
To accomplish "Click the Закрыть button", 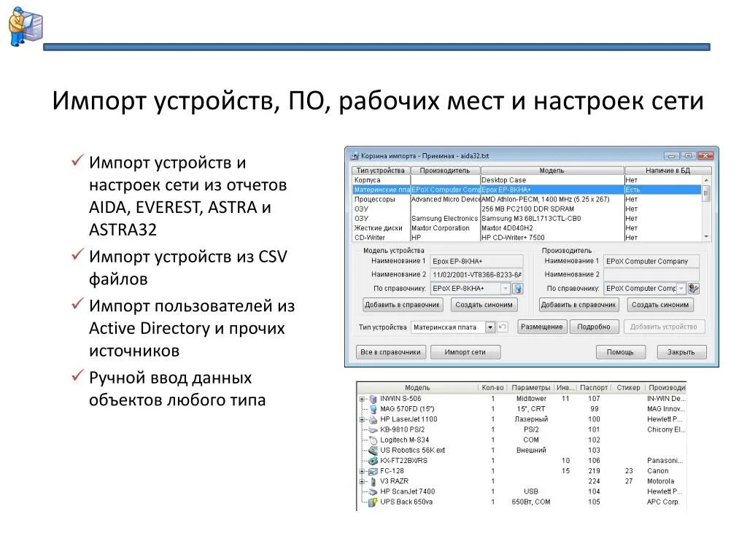I will 681,352.
